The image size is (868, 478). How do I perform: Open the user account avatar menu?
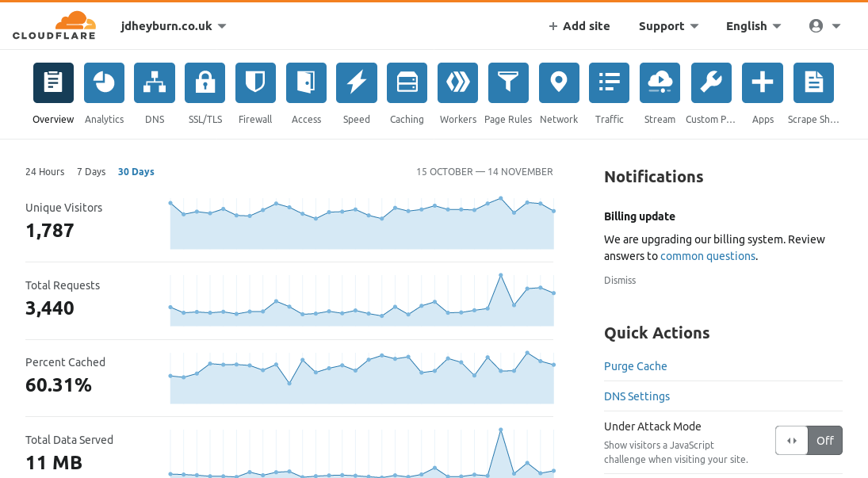coord(825,26)
